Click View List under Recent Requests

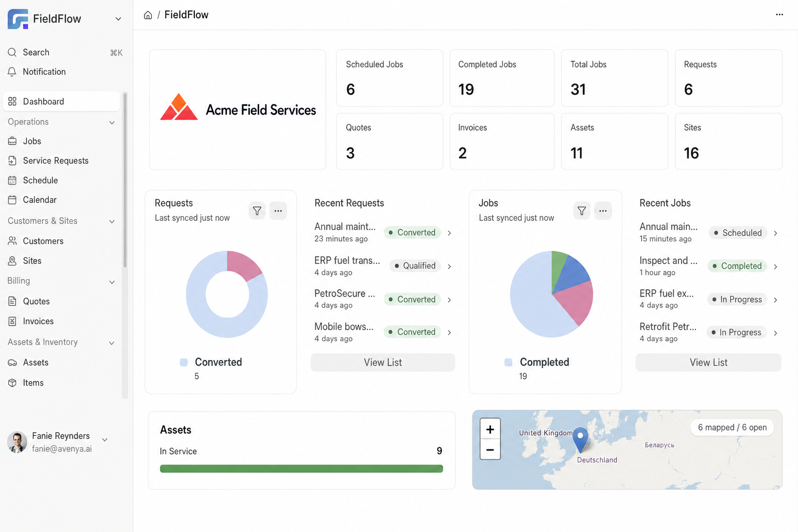coord(383,363)
